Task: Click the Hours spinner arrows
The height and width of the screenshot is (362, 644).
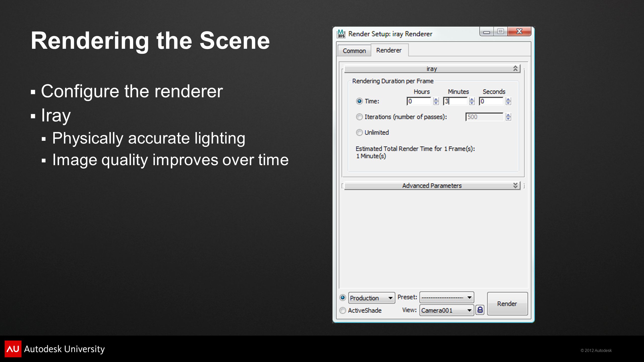Action: tap(436, 101)
